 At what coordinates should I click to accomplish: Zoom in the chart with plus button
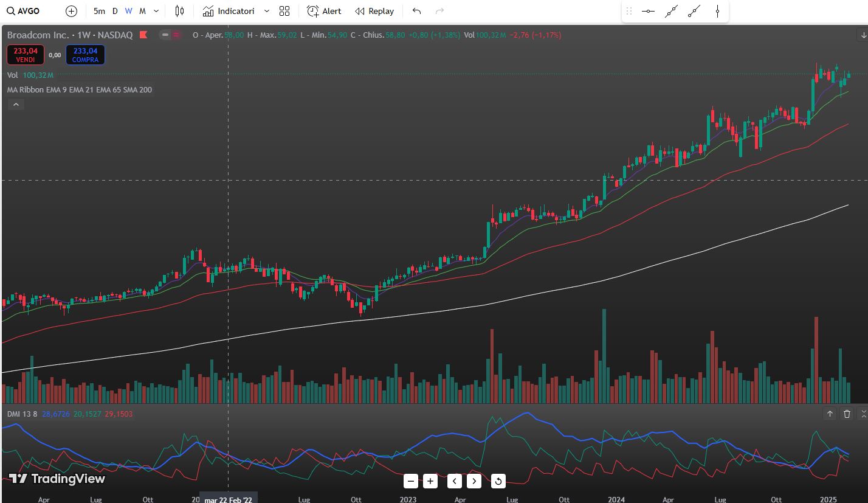click(x=430, y=481)
